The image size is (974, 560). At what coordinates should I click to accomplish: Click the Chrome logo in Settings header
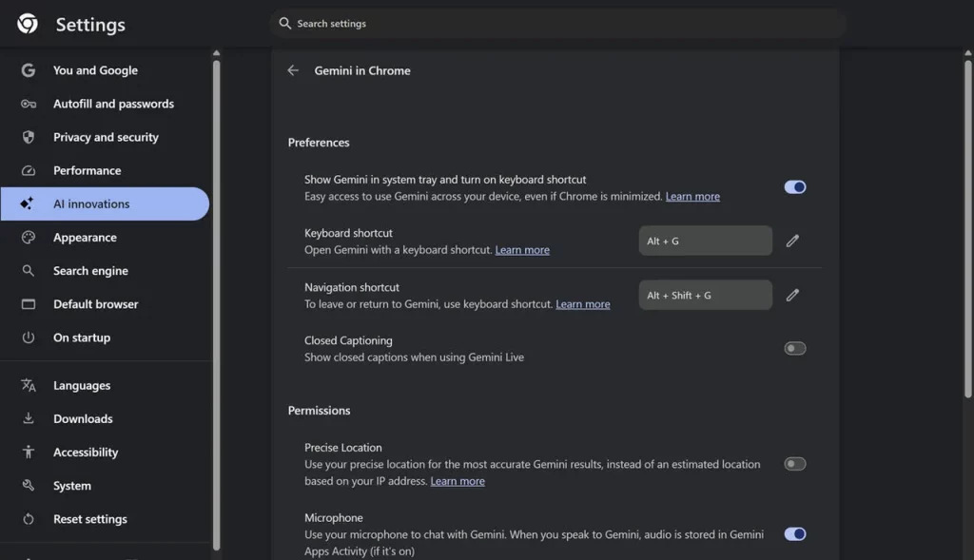click(28, 25)
